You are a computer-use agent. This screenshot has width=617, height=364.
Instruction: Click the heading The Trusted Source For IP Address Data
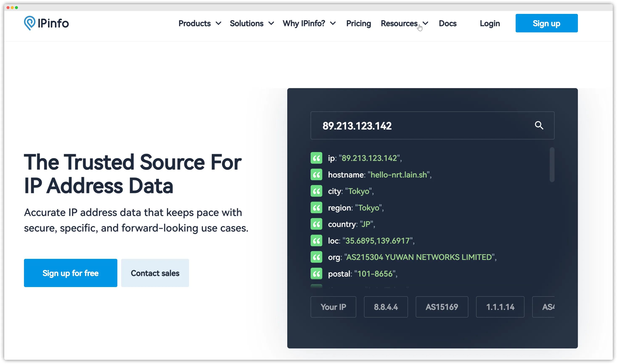133,174
